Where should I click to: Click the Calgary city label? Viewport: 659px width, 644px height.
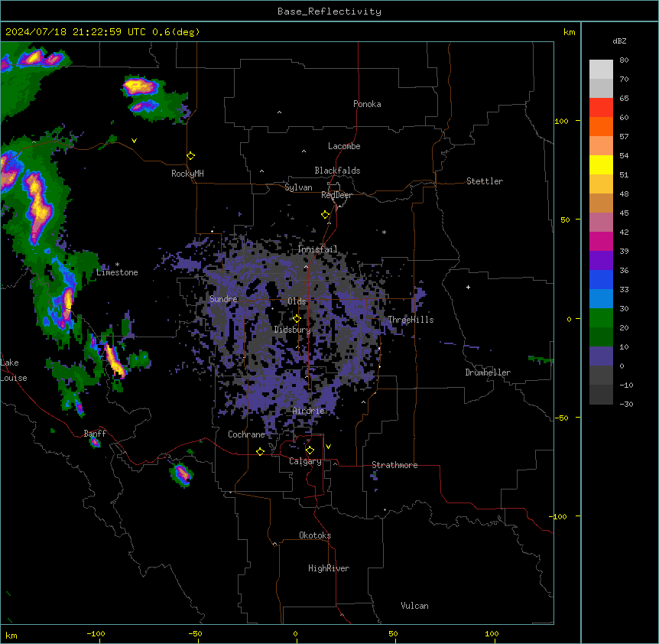click(305, 461)
